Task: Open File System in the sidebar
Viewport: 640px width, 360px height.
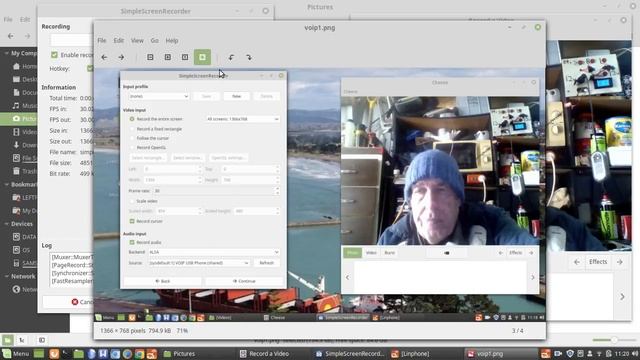Action: coord(24,158)
